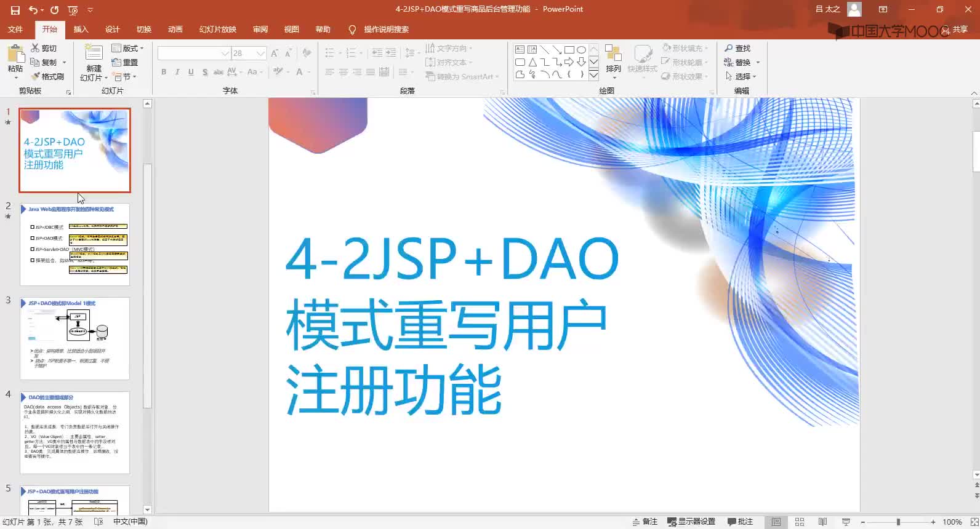Image resolution: width=980 pixels, height=529 pixels.
Task: Switch to the 切换 Transitions tab
Action: (x=144, y=30)
